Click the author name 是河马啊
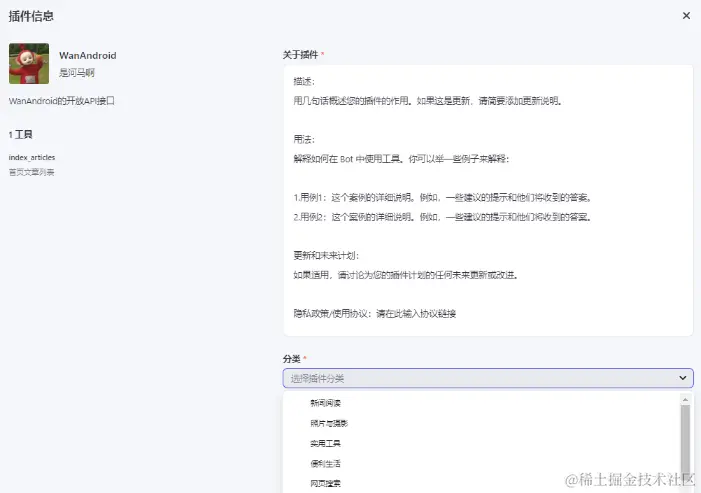Image resolution: width=701 pixels, height=493 pixels. click(76, 72)
